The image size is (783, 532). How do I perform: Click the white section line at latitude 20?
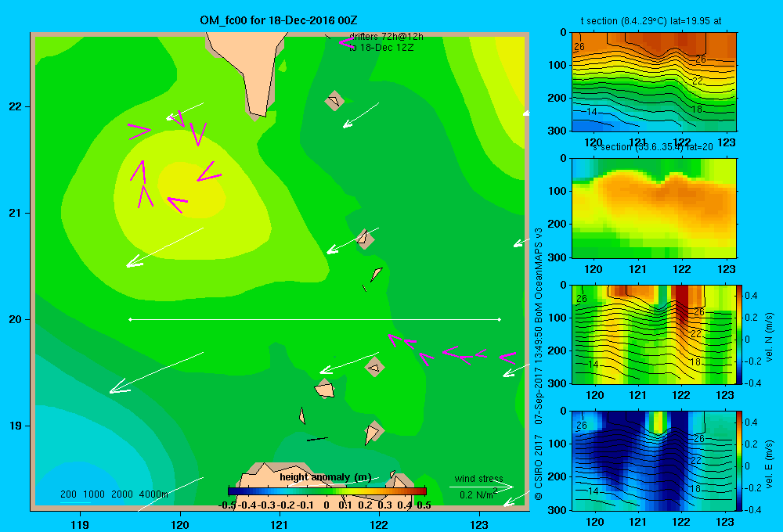pyautogui.click(x=315, y=319)
